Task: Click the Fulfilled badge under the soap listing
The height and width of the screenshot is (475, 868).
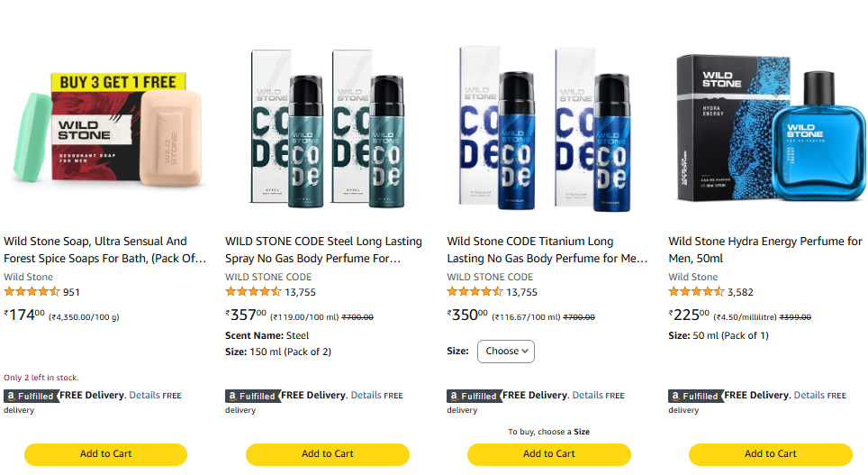Action: coord(32,396)
